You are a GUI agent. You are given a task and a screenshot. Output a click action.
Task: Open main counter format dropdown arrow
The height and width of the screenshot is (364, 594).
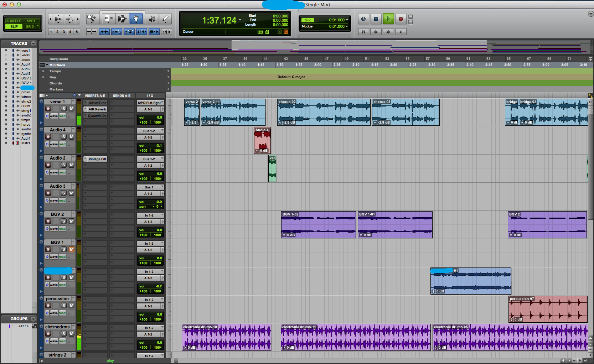[x=240, y=20]
